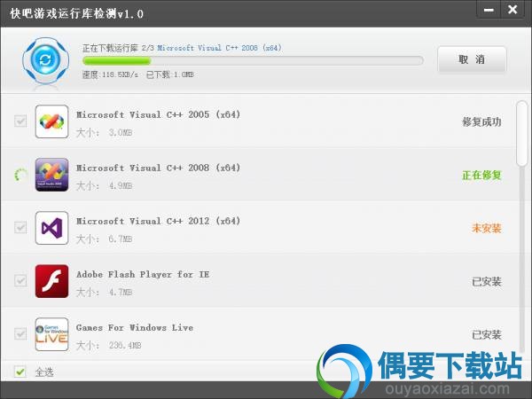This screenshot has height=399, width=532.
Task: Toggle checkbox for Games For Windows Live
Action: (x=20, y=334)
